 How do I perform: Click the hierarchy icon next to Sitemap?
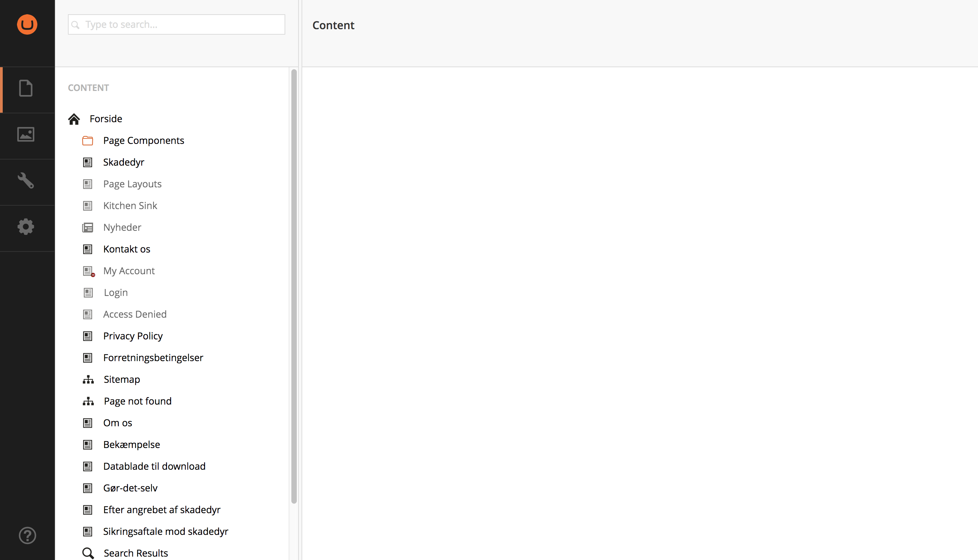coord(88,379)
